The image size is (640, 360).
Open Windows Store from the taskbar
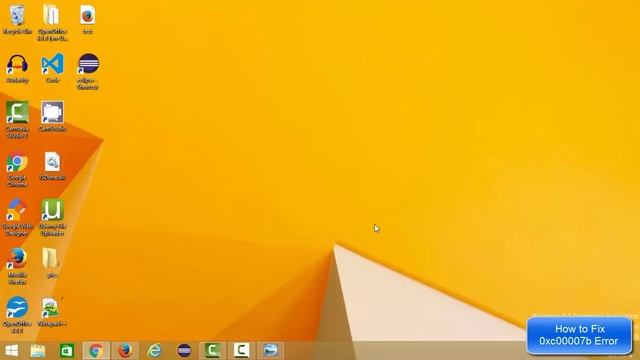(x=67, y=351)
